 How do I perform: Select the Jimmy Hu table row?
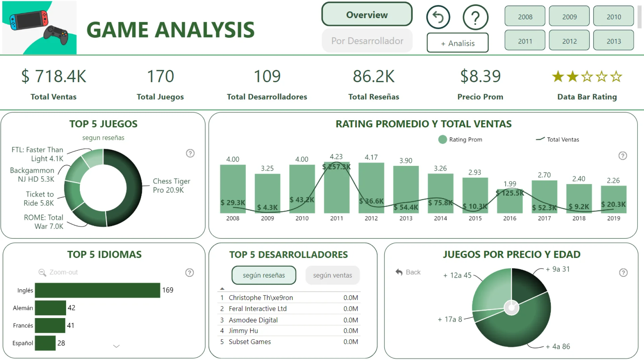click(x=289, y=330)
